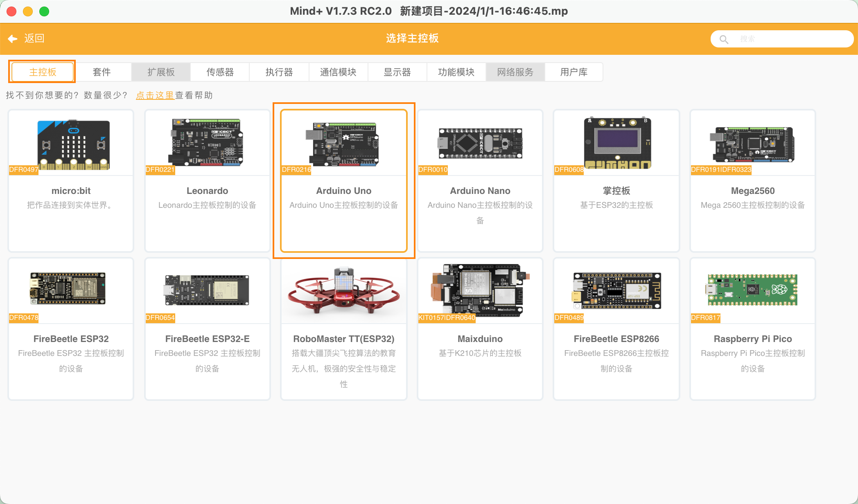The width and height of the screenshot is (858, 504).
Task: Select the 主控板 tab
Action: [x=43, y=72]
